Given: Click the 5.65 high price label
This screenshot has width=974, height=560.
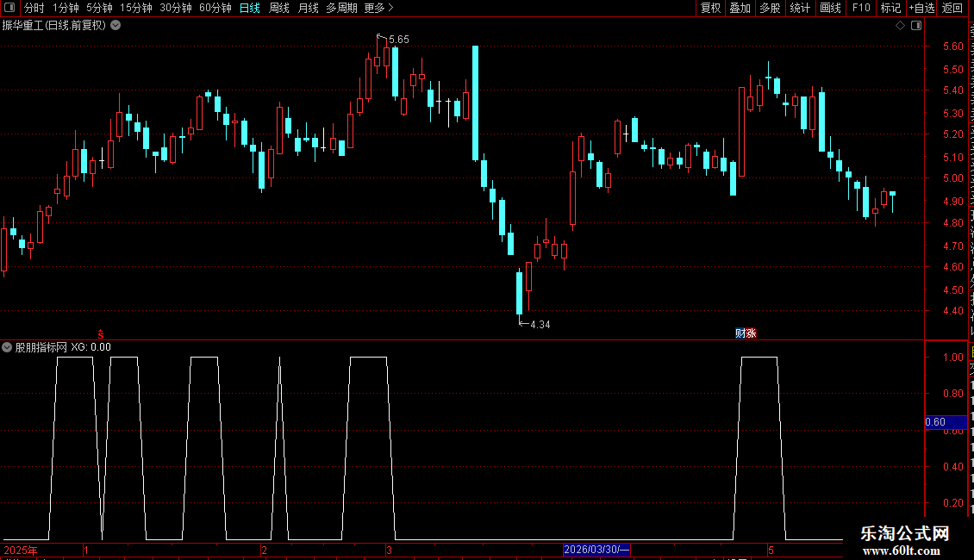Looking at the screenshot, I should [399, 40].
